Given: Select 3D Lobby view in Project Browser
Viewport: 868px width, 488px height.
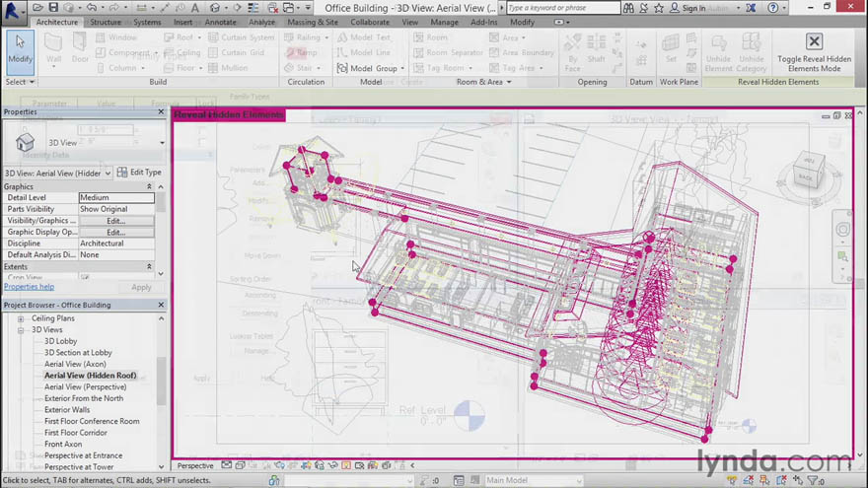Looking at the screenshot, I should (60, 341).
